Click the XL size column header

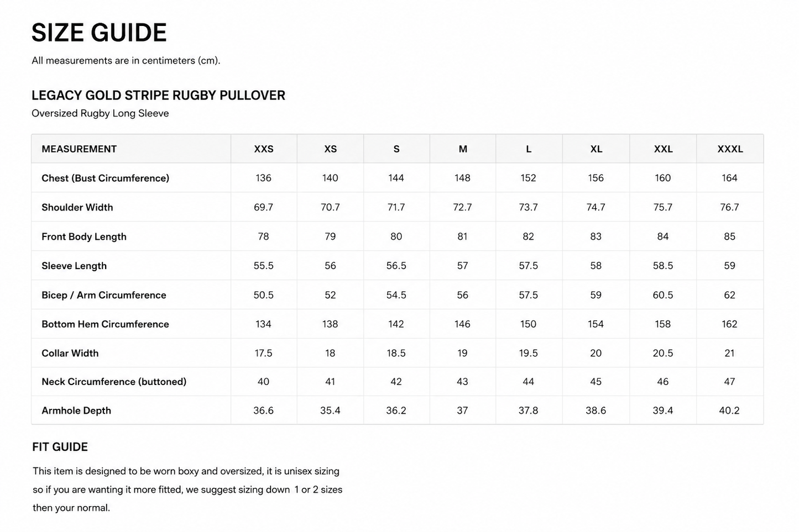tap(596, 149)
